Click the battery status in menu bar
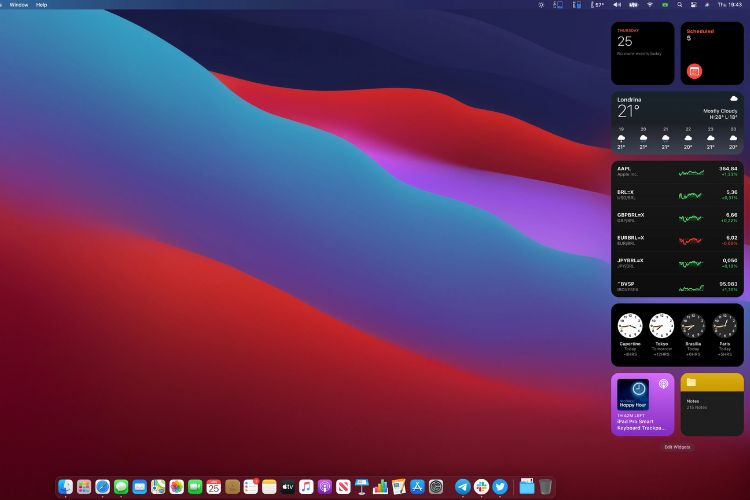750x500 pixels. [x=633, y=5]
